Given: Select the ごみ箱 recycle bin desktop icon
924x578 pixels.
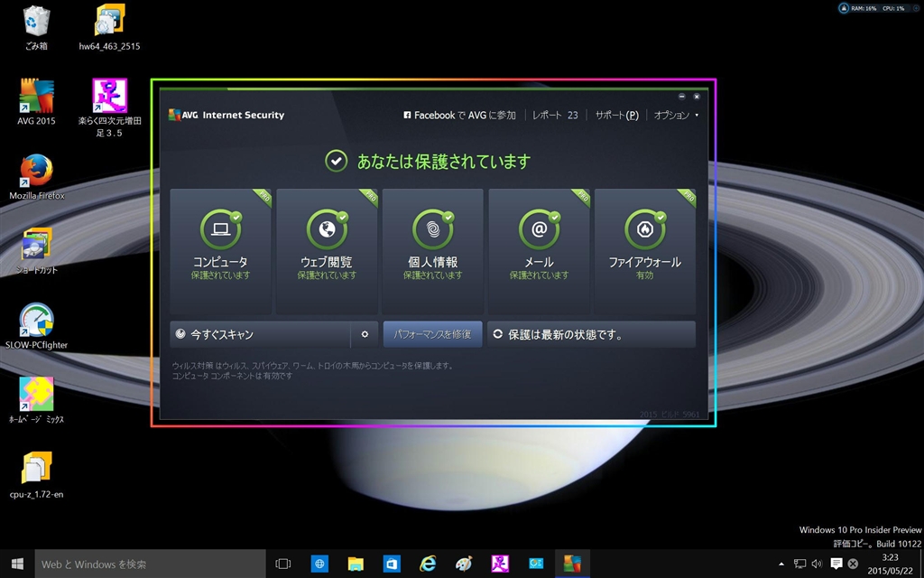Looking at the screenshot, I should click(36, 27).
